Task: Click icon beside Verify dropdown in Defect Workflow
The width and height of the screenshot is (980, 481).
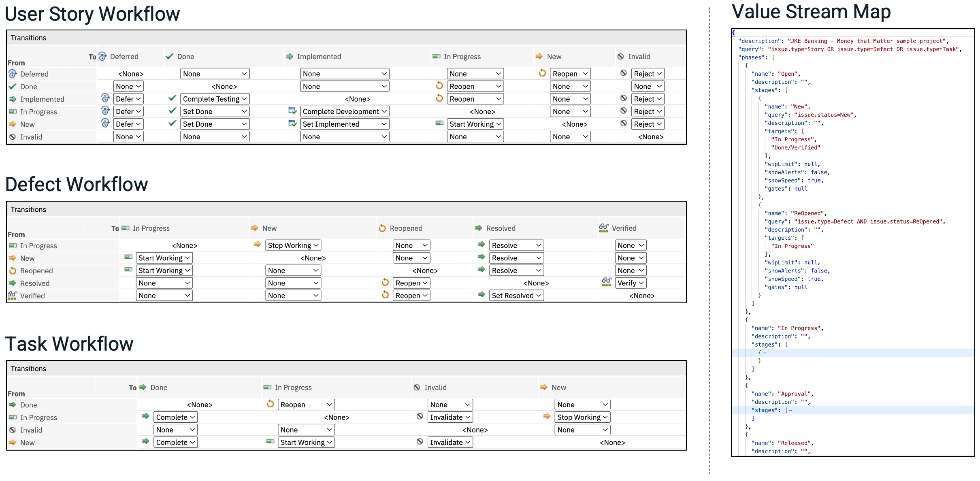Action: tap(607, 282)
